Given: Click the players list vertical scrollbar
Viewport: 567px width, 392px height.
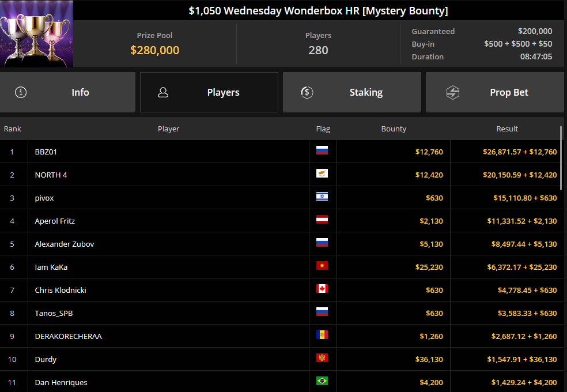Looking at the screenshot, I should click(x=561, y=158).
